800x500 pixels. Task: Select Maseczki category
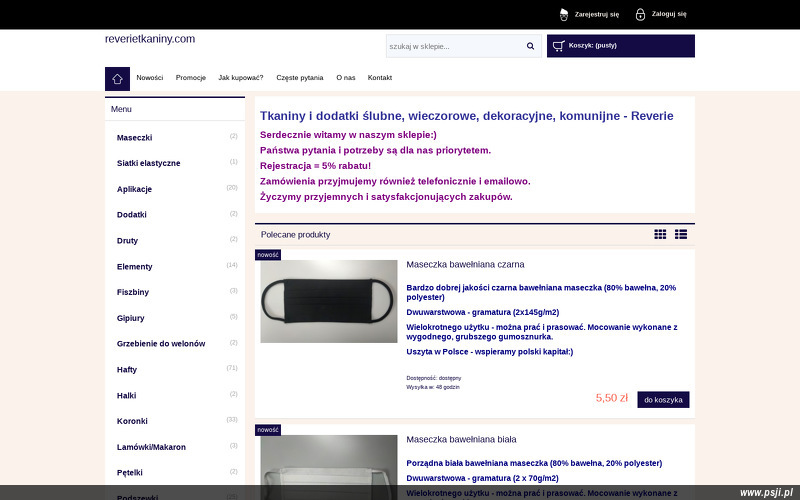(134, 138)
